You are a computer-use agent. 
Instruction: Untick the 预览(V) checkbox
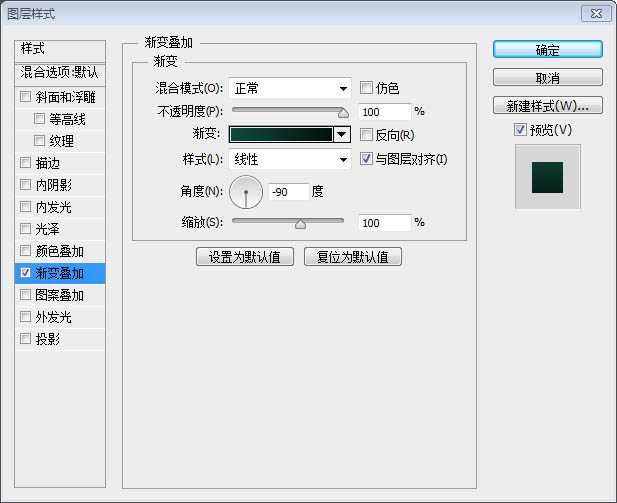[x=520, y=129]
